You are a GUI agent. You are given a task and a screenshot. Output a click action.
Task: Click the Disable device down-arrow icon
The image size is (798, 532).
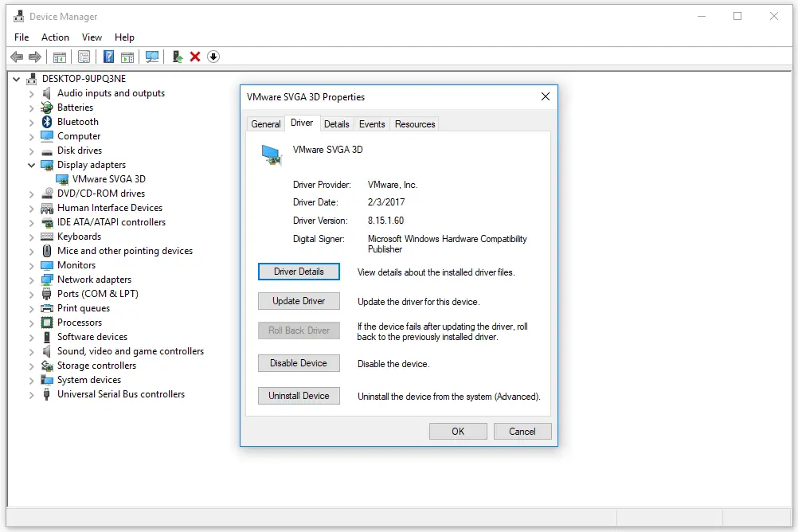[213, 57]
